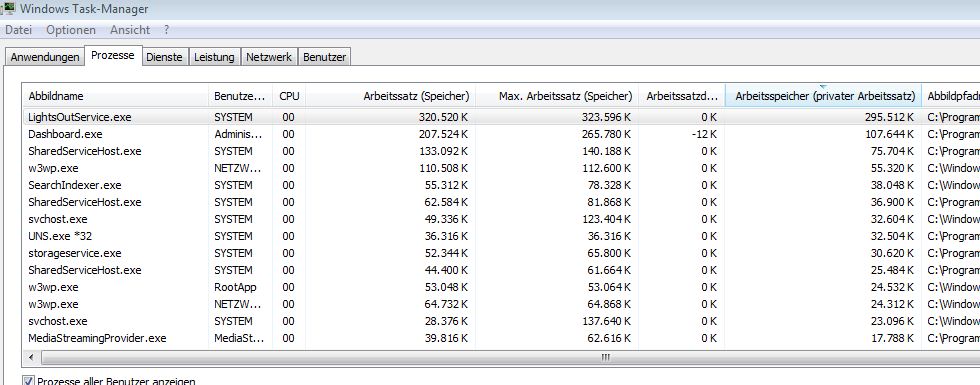Click the 38.048 K private memory value
This screenshot has width=980, height=385.
coord(891,185)
